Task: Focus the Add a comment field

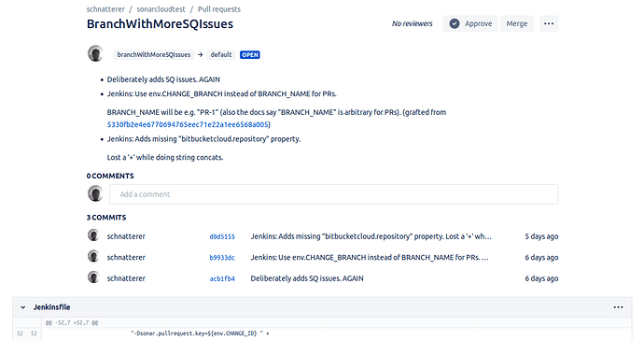Action: (x=333, y=194)
